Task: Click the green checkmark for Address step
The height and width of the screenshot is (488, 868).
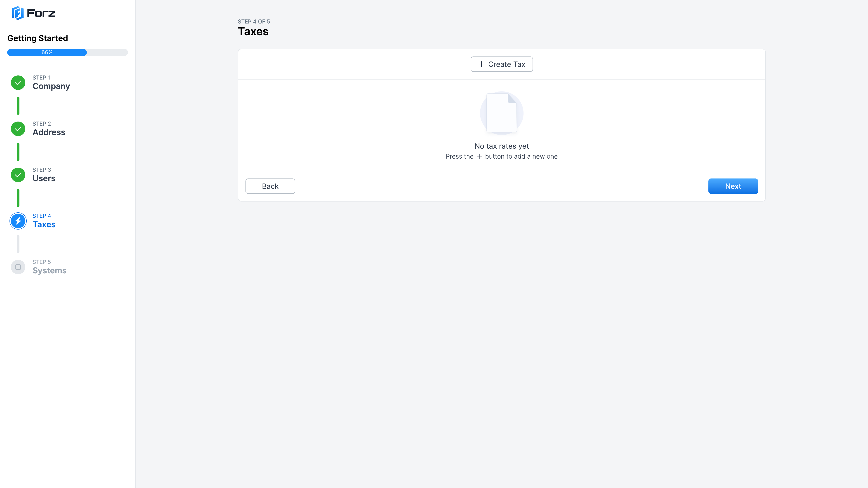Action: (x=18, y=129)
